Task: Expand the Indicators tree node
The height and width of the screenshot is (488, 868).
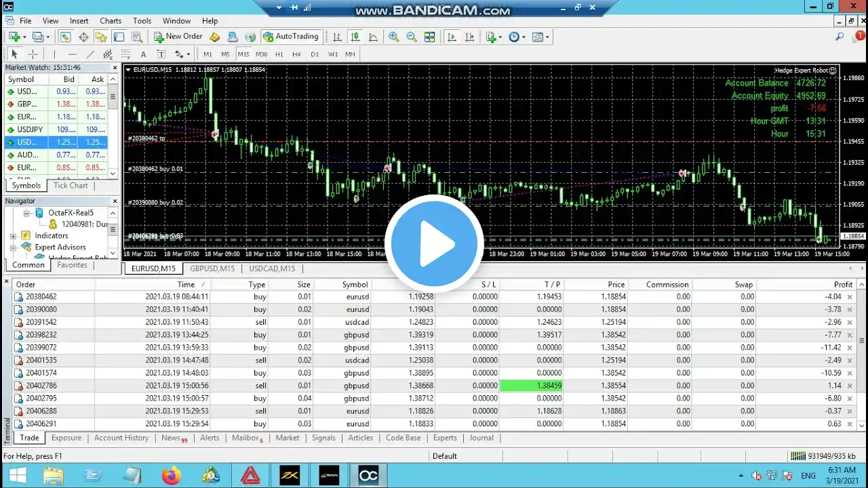Action: pos(14,236)
